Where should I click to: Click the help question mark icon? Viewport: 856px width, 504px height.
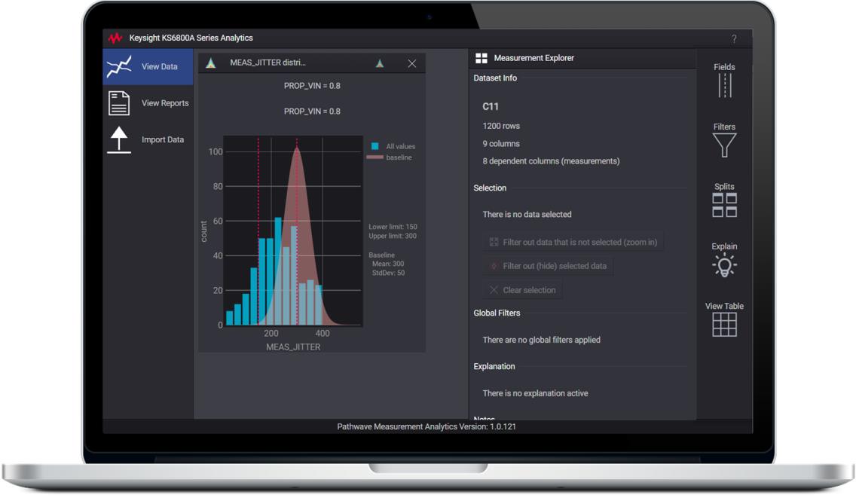tap(734, 38)
